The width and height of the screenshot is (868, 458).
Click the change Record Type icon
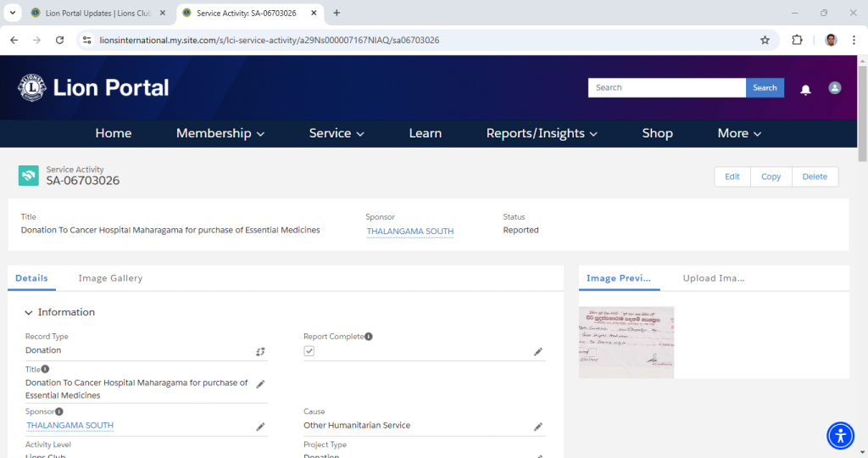(260, 352)
